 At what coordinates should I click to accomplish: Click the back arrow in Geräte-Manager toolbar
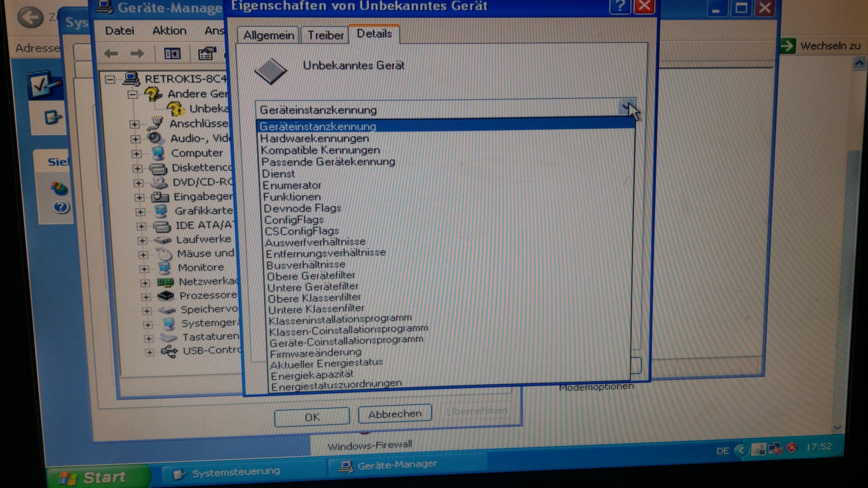tap(111, 54)
